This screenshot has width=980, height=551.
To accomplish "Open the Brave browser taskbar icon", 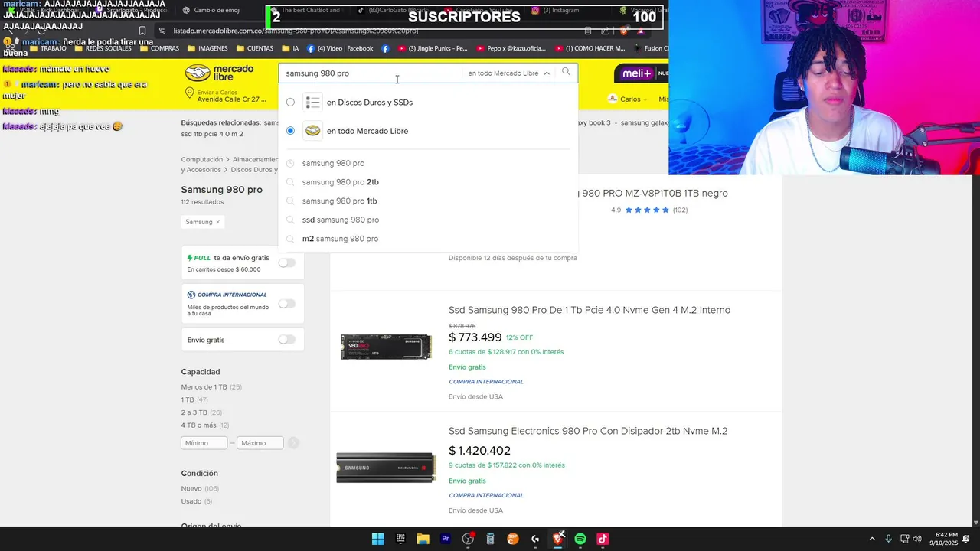I will (x=558, y=539).
